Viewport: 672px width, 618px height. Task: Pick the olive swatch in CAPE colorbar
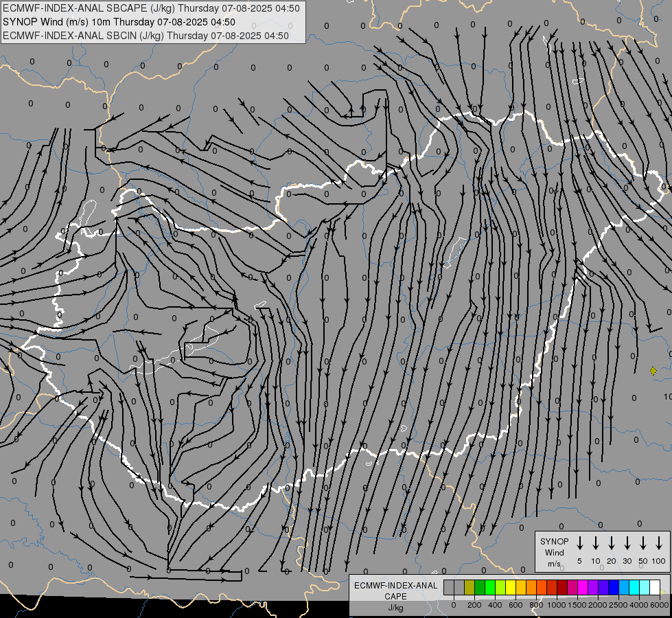pos(470,587)
